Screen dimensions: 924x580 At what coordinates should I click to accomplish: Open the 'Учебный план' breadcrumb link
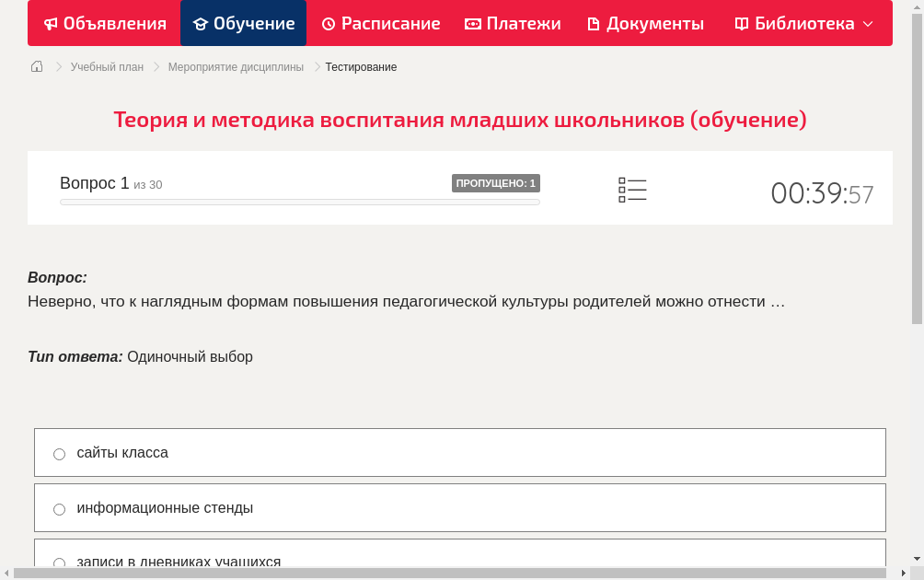[x=108, y=66]
